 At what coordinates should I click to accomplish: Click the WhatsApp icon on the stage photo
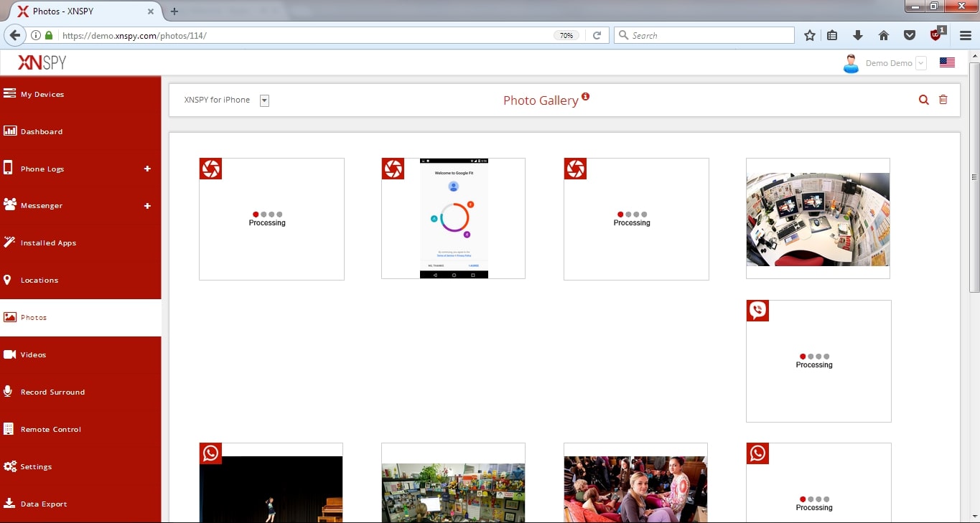[x=210, y=453]
